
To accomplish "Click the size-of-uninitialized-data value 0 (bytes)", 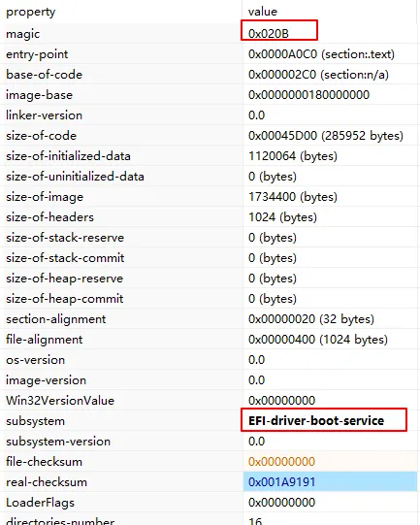I will [x=273, y=177].
